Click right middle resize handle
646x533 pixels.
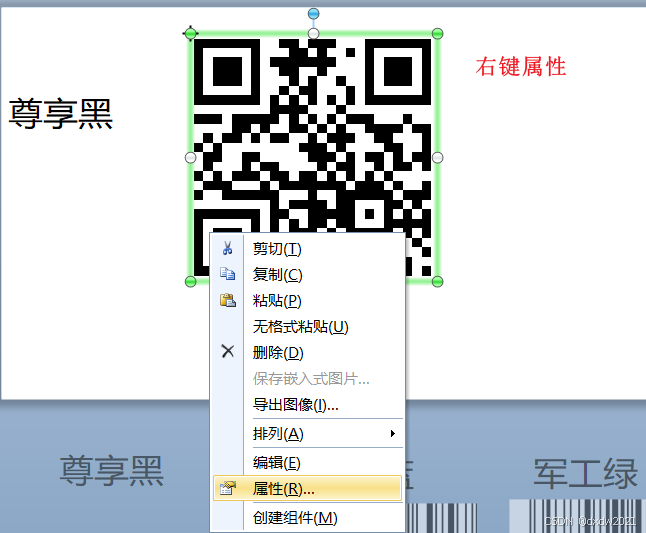(438, 157)
